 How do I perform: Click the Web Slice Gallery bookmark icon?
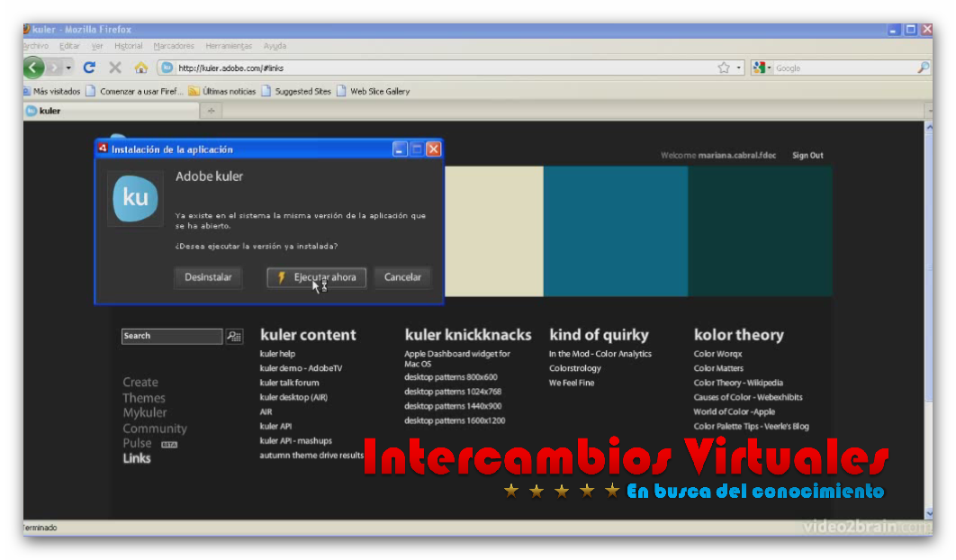tap(341, 90)
